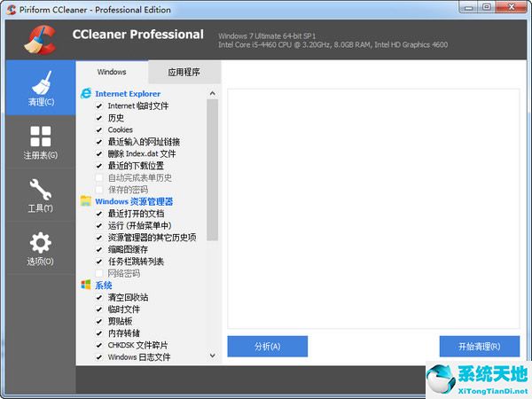This screenshot has width=532, height=399.
Task: Toggle 清空回收站 checkbox
Action: 99,298
